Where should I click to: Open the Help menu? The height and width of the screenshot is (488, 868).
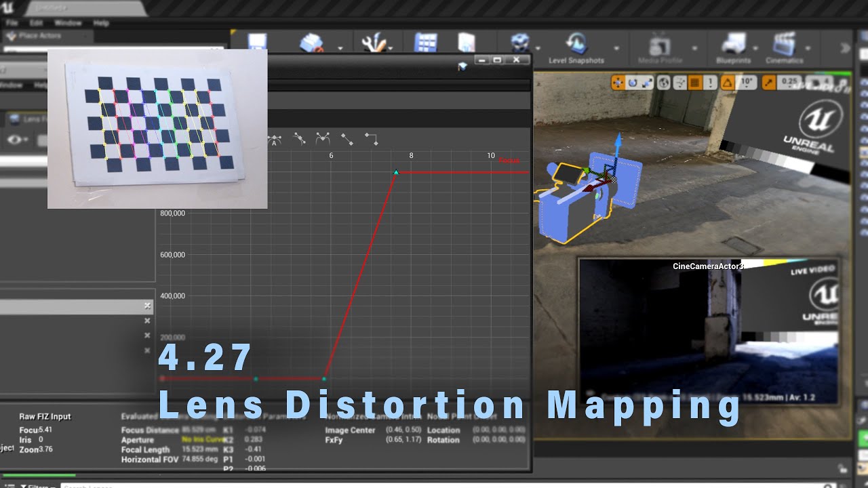tap(101, 23)
